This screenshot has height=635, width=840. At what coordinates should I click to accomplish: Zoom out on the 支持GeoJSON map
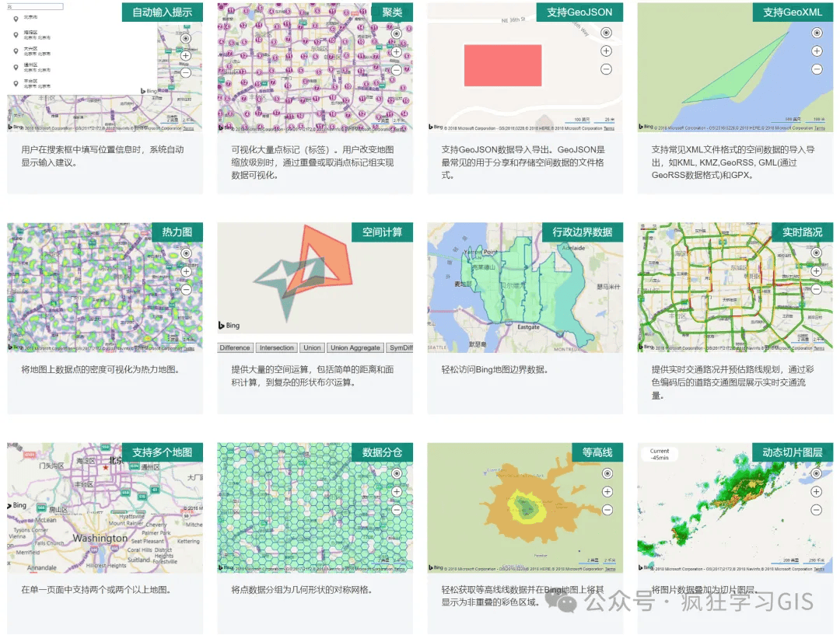(606, 69)
